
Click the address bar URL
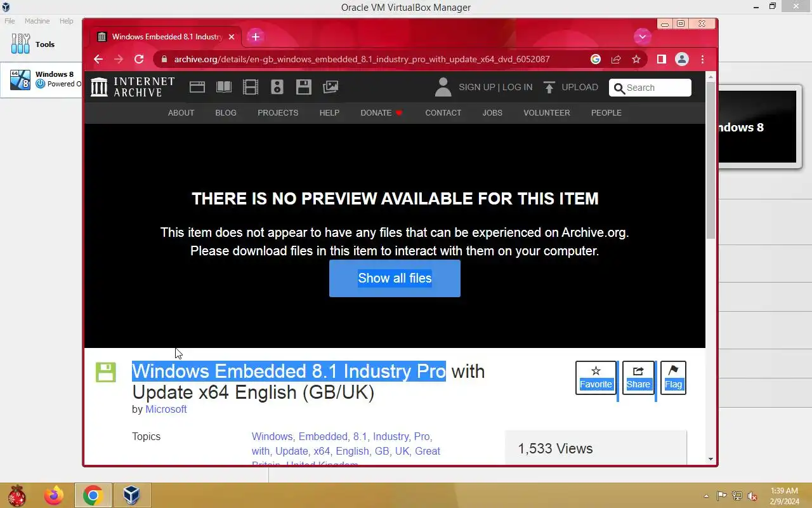[362, 59]
